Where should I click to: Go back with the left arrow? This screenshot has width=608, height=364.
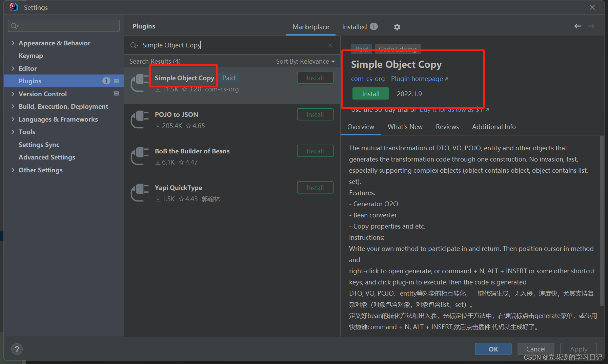click(x=577, y=26)
